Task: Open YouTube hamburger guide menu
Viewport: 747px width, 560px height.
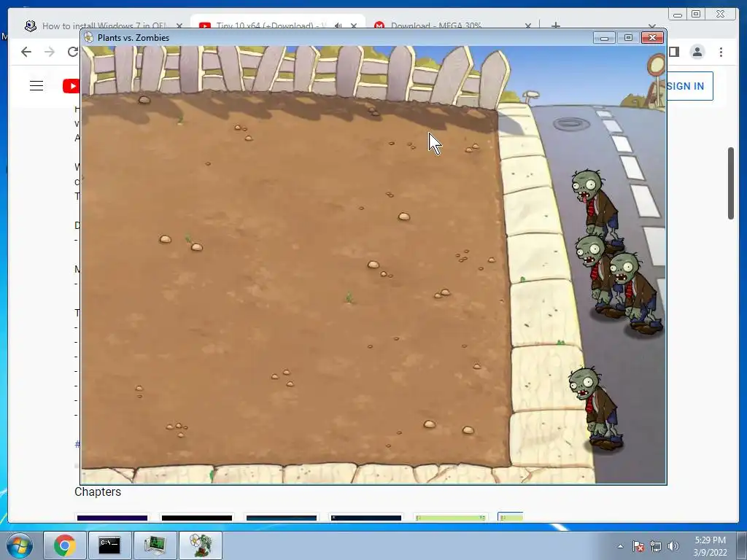Action: 36,86
